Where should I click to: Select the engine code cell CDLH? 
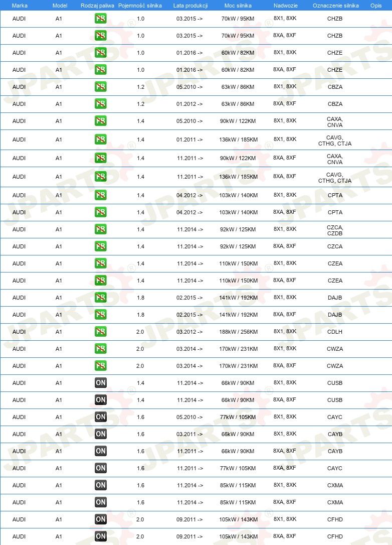coord(335,332)
